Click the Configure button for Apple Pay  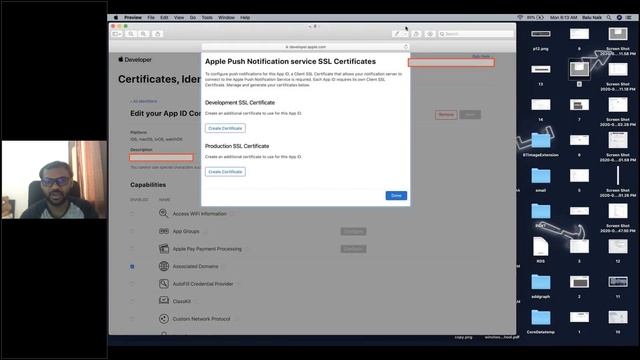[353, 249]
